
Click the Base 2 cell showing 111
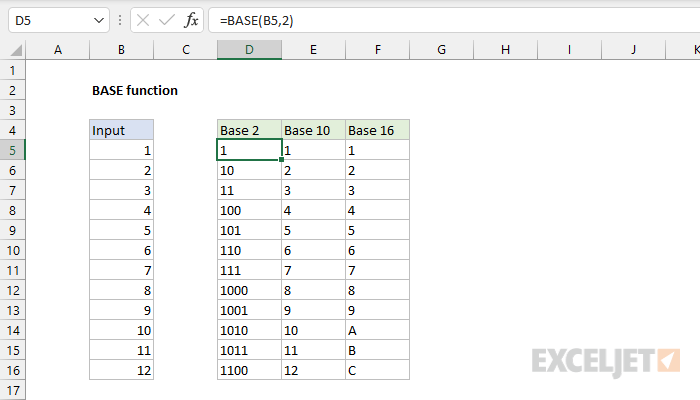[250, 271]
